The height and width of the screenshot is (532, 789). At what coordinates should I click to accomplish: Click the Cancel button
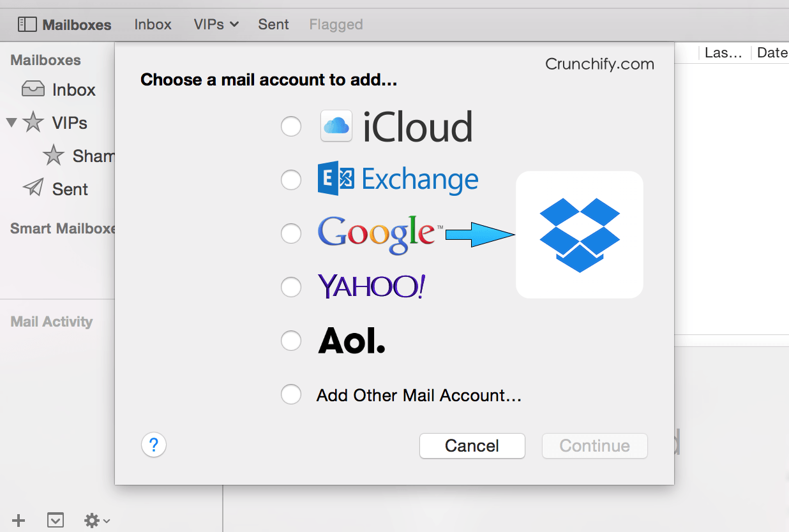[472, 445]
